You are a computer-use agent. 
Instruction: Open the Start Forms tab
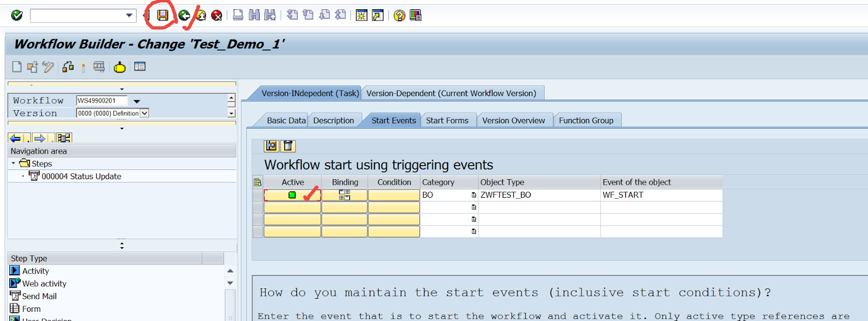point(447,121)
